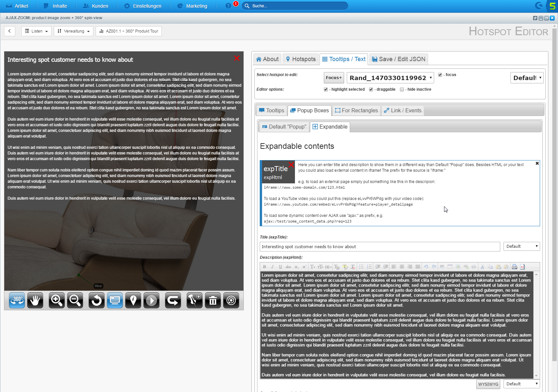Start spin playback with play button
This screenshot has height=392, width=558.
click(x=151, y=300)
